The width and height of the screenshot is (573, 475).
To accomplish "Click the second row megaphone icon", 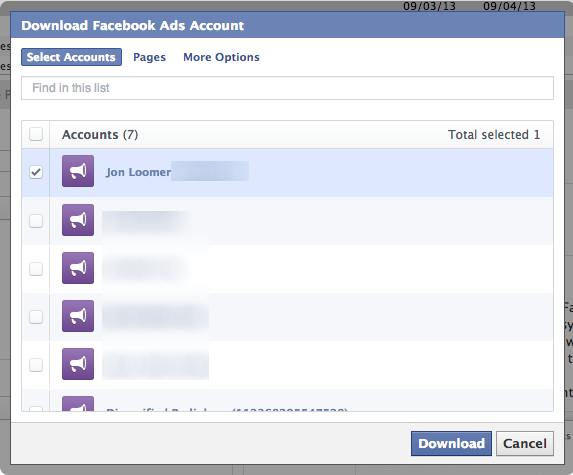I will click(78, 220).
